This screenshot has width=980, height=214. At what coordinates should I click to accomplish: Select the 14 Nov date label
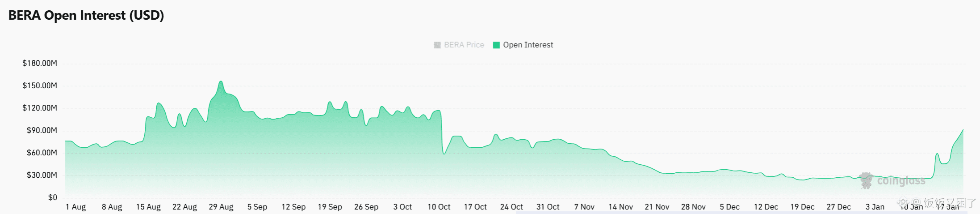[620, 207]
